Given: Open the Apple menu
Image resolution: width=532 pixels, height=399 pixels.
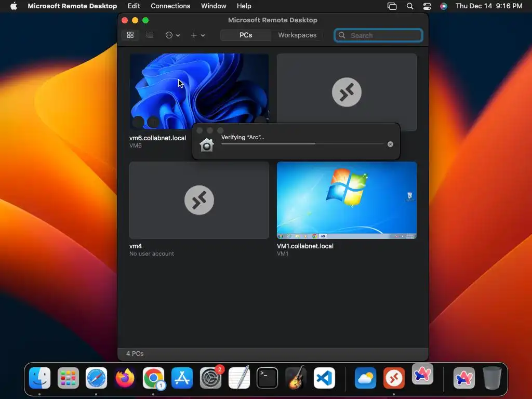Looking at the screenshot, I should coord(13,6).
